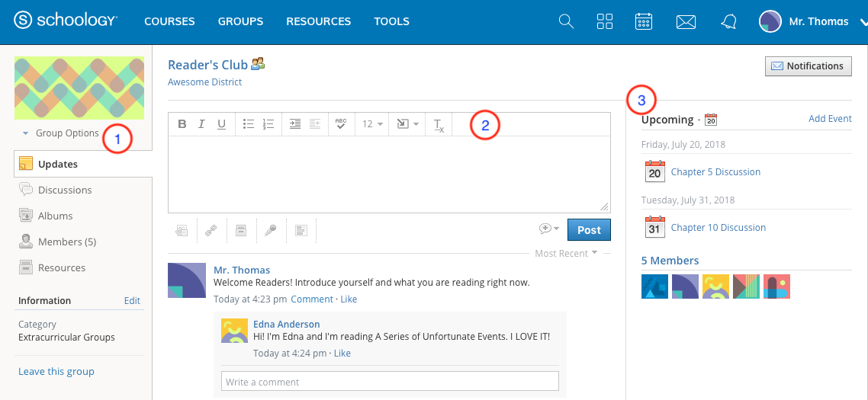Select the Updates sidebar tab

point(83,165)
